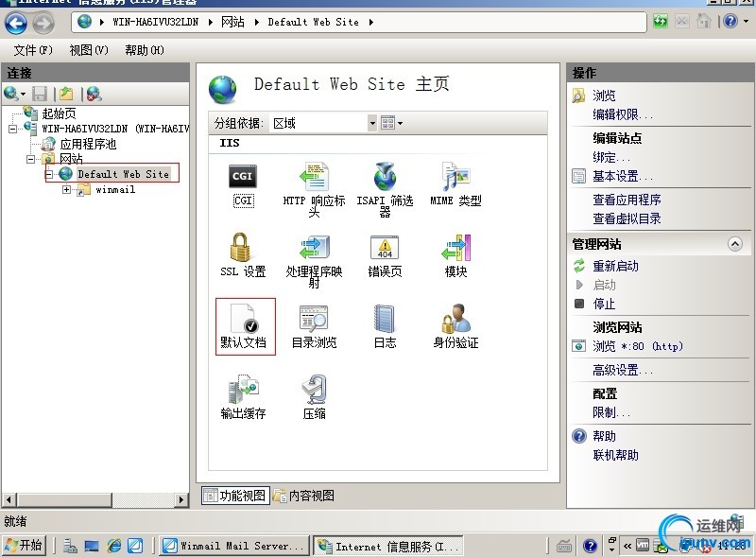Select 起始页 in connections tree

pyautogui.click(x=59, y=113)
